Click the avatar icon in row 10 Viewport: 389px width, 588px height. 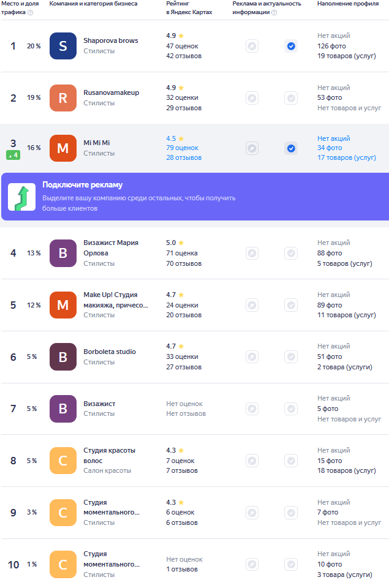(x=63, y=564)
